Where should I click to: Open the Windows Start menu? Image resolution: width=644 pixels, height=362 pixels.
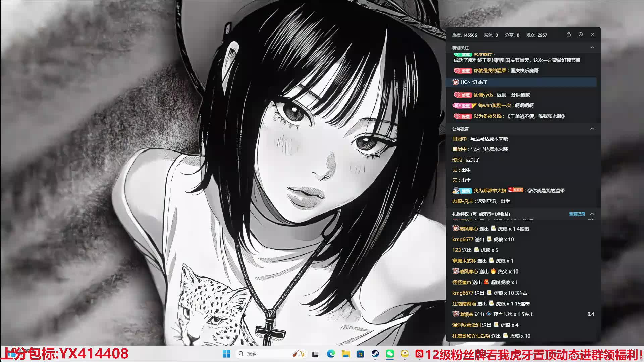[x=226, y=354]
